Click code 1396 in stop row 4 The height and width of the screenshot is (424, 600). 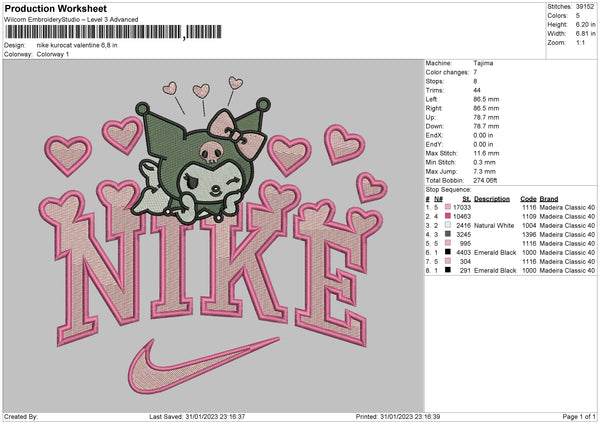(529, 234)
